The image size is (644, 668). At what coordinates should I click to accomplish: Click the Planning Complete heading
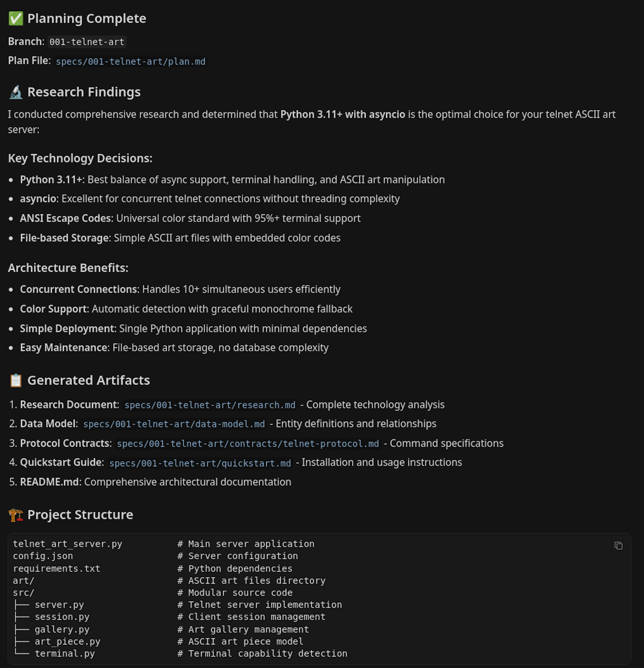87,19
